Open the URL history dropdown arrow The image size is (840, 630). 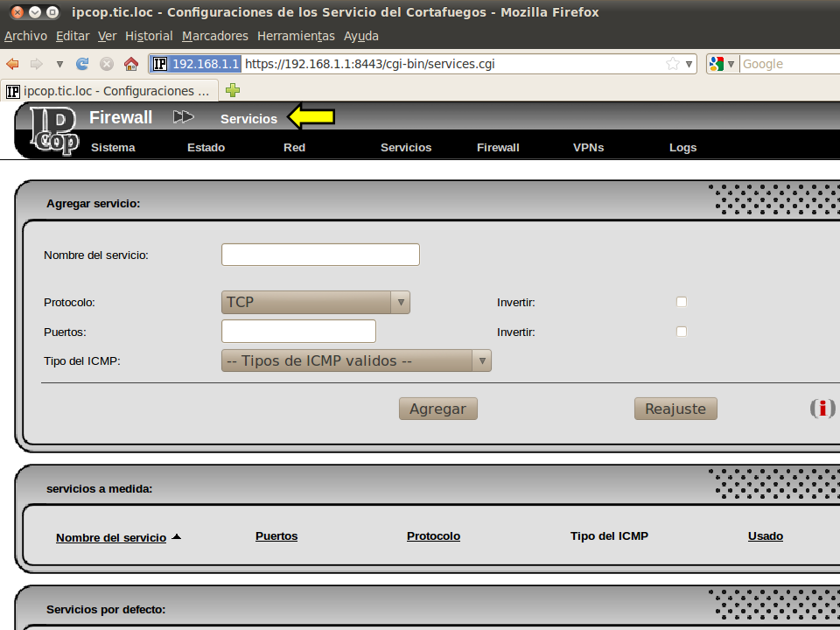click(x=689, y=64)
